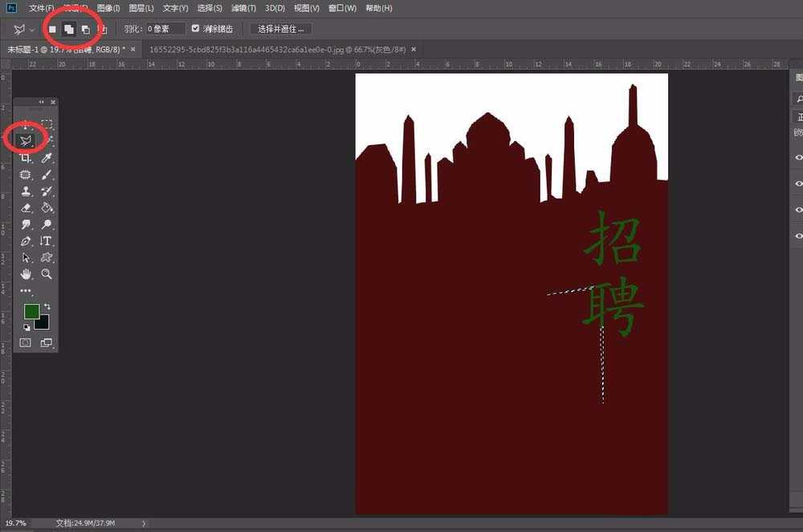The width and height of the screenshot is (803, 532).
Task: Click the Add to selection mode icon
Action: [69, 29]
